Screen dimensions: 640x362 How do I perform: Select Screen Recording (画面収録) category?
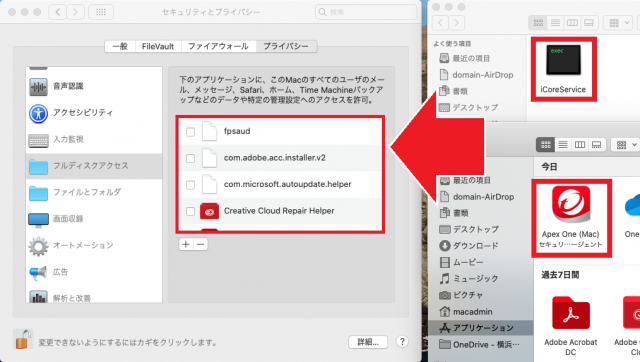[x=94, y=219]
